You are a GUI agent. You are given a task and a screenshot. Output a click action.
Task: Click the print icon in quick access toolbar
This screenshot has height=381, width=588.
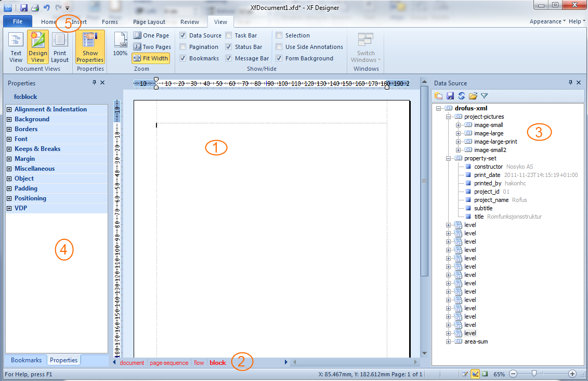[35, 8]
